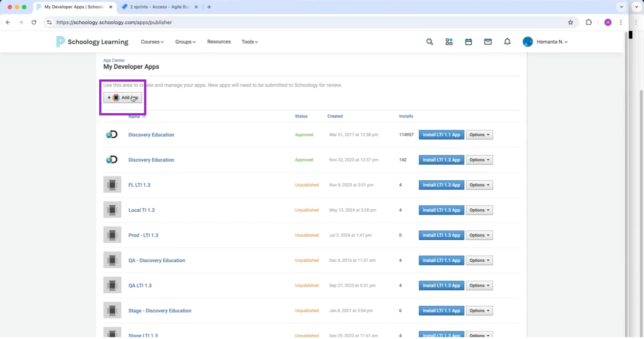This screenshot has width=644, height=339.
Task: Open Options for FL LTI 1.3
Action: pyautogui.click(x=479, y=185)
